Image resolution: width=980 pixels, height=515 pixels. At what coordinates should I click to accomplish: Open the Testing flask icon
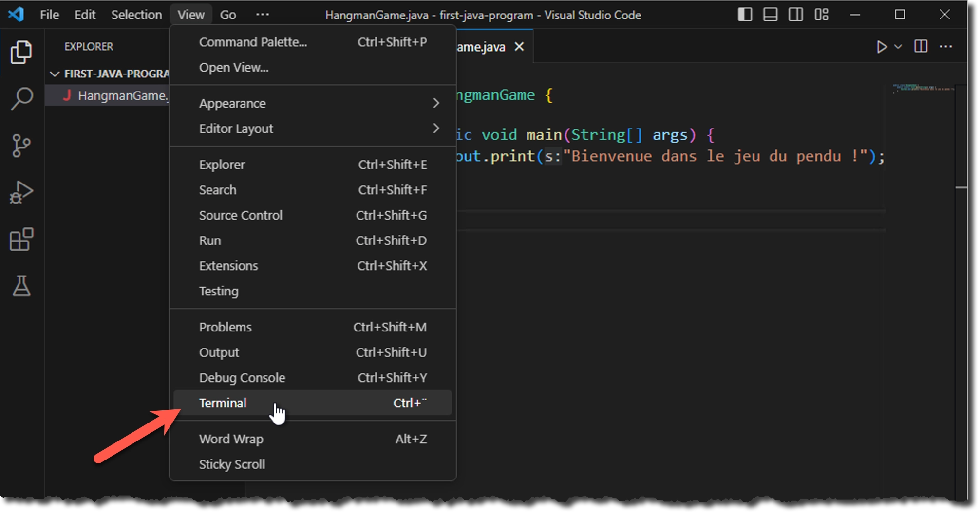coord(21,286)
